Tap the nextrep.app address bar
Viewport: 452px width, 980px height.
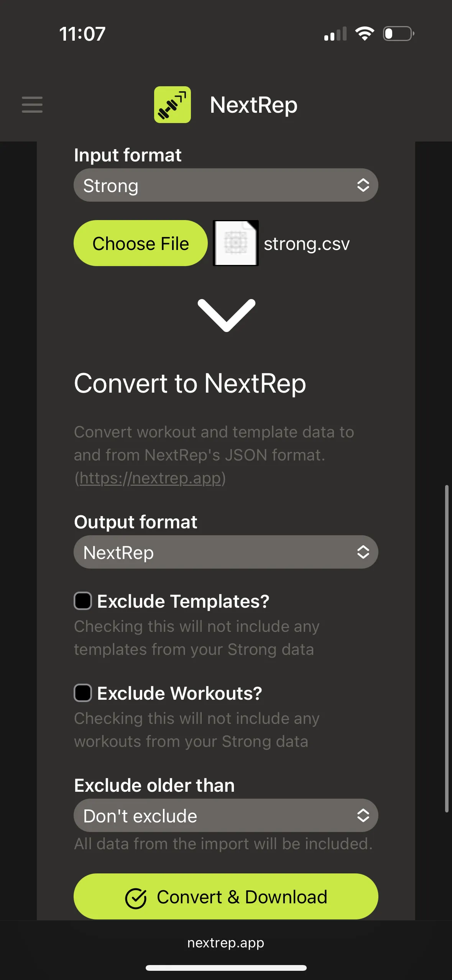coord(226,943)
